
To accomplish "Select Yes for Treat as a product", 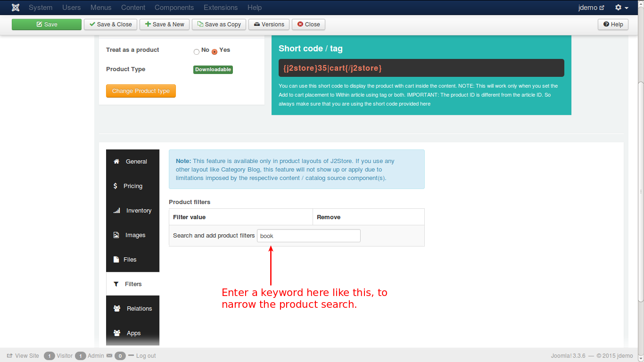I will (215, 51).
